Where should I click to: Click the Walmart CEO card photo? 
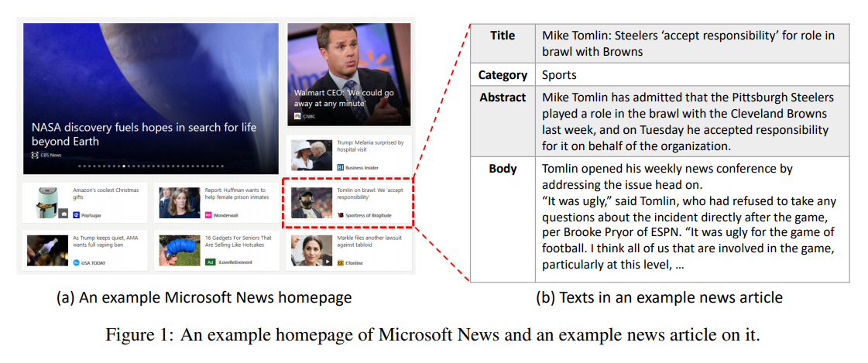pyautogui.click(x=348, y=74)
